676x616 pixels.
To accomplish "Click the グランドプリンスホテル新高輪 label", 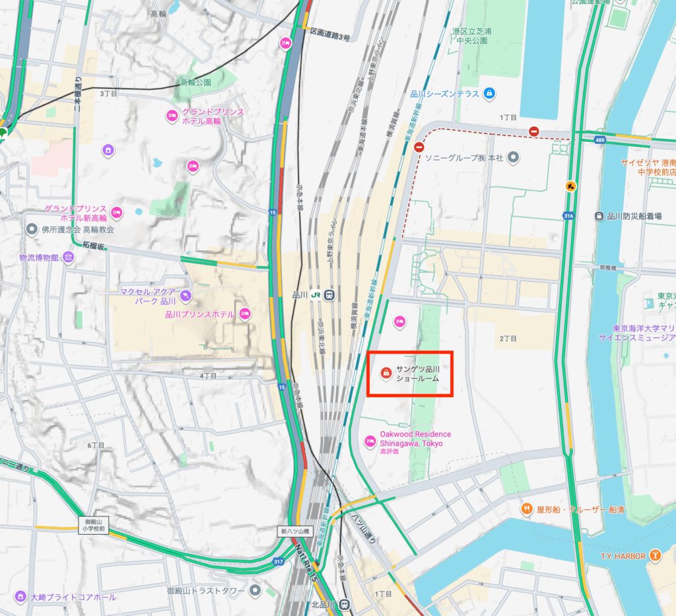I will pyautogui.click(x=76, y=213).
